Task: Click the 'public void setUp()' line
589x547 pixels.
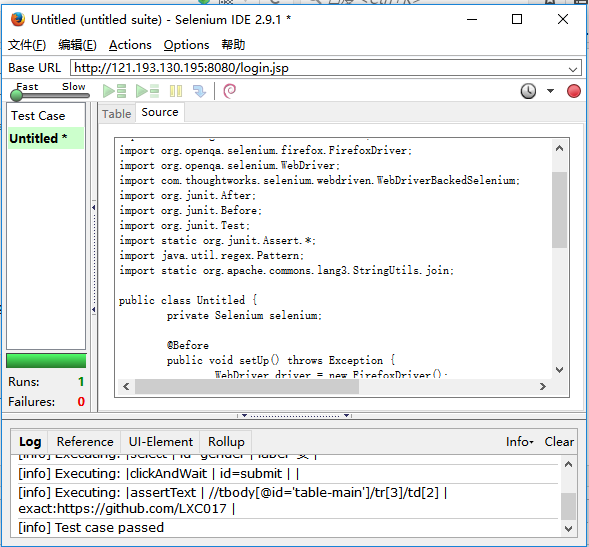Action: pyautogui.click(x=281, y=360)
